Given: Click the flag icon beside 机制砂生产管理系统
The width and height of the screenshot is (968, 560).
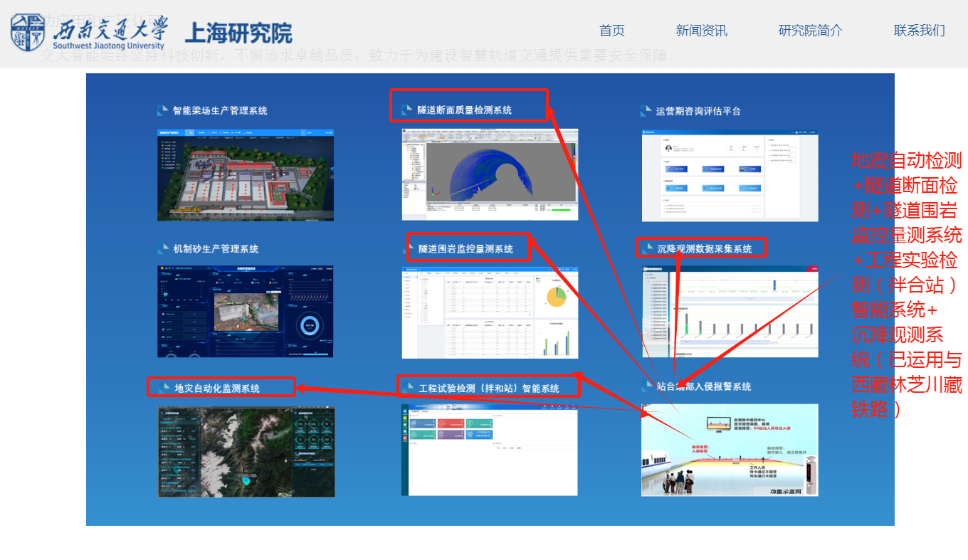Looking at the screenshot, I should (163, 249).
